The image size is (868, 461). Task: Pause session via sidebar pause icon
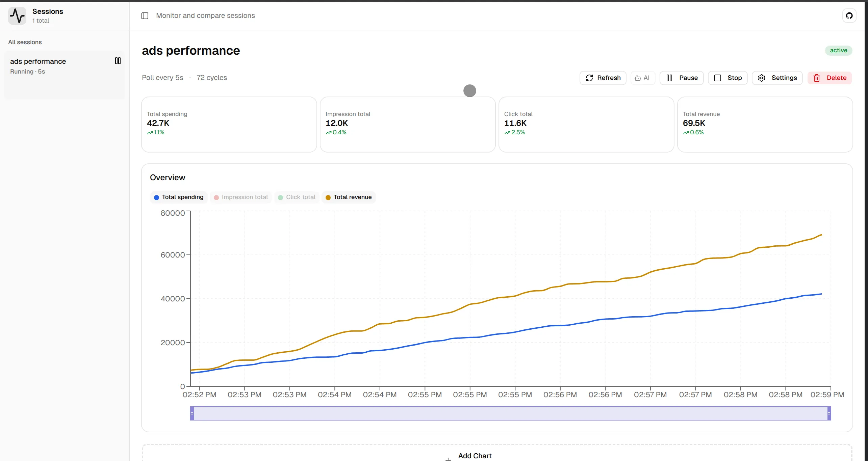coord(118,61)
